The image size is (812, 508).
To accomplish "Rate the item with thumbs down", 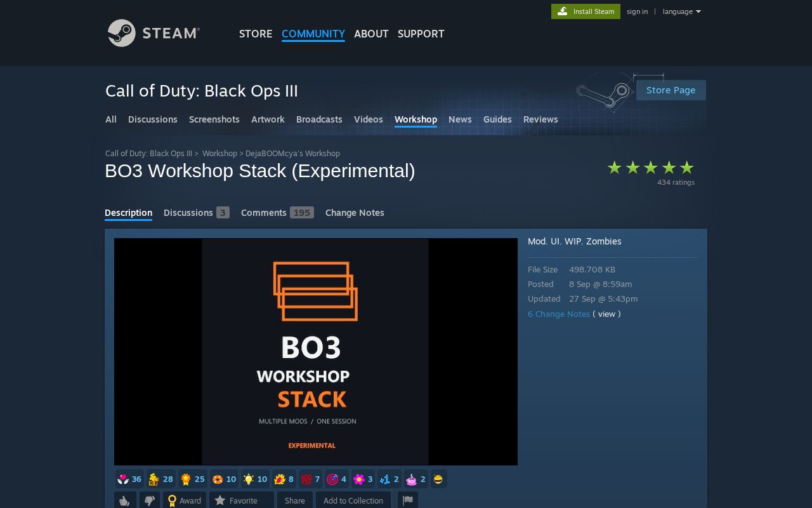I will click(x=149, y=500).
